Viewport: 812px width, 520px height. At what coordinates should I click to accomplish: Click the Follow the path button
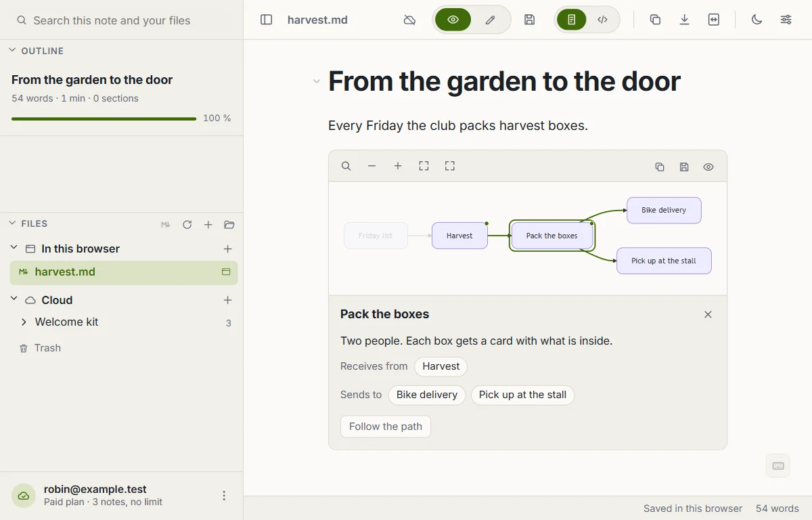(386, 427)
